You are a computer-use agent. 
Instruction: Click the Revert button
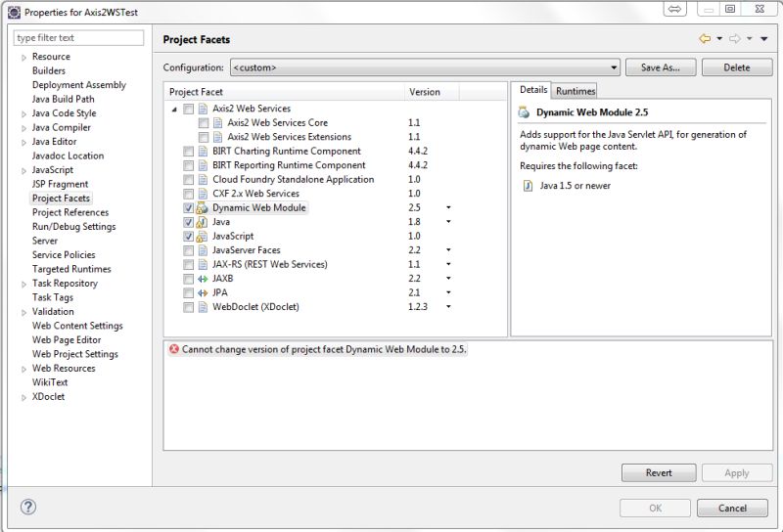coord(659,472)
